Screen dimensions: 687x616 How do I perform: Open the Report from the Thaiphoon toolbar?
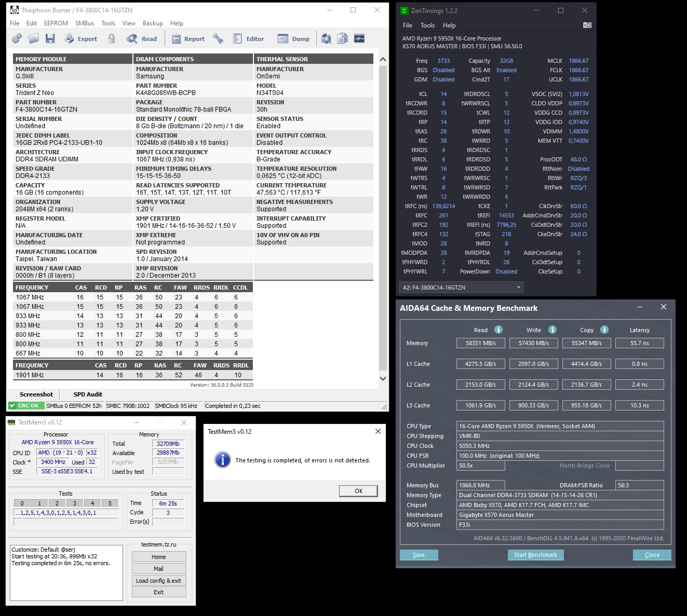[188, 38]
